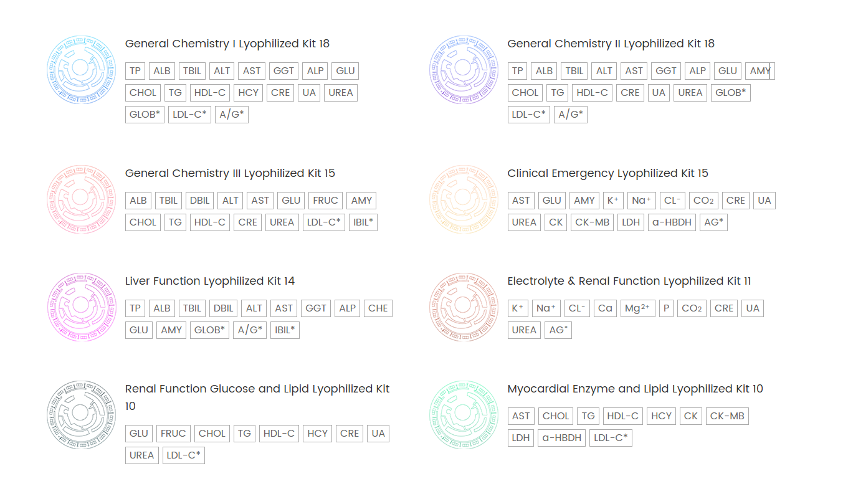843x504 pixels.
Task: Select the pink General Chemistry III disc icon
Action: [81, 199]
